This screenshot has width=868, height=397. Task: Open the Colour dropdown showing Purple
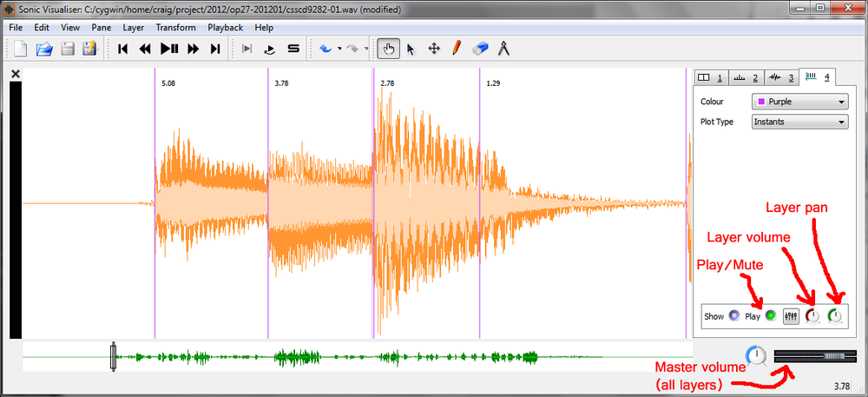tap(799, 102)
